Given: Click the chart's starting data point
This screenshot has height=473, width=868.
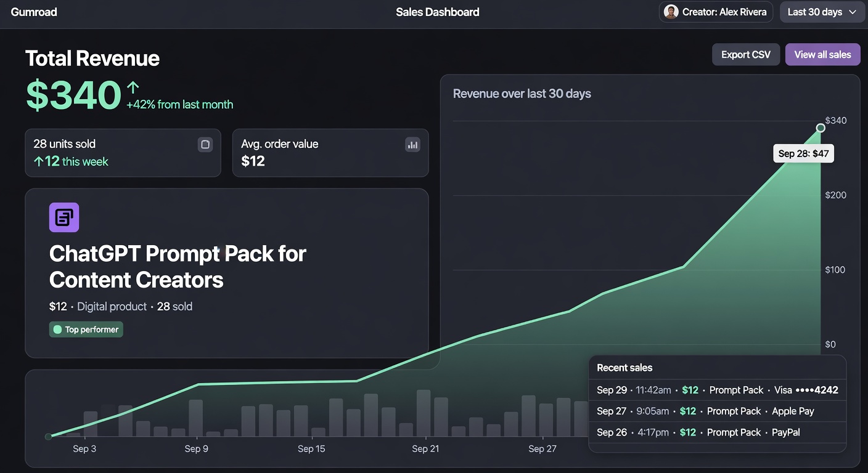Looking at the screenshot, I should point(49,437).
